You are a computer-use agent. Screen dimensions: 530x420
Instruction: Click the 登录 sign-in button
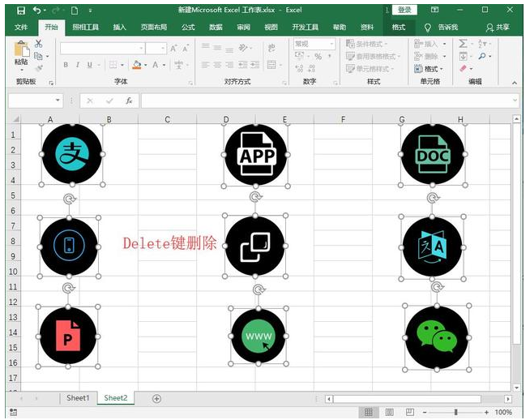click(404, 10)
